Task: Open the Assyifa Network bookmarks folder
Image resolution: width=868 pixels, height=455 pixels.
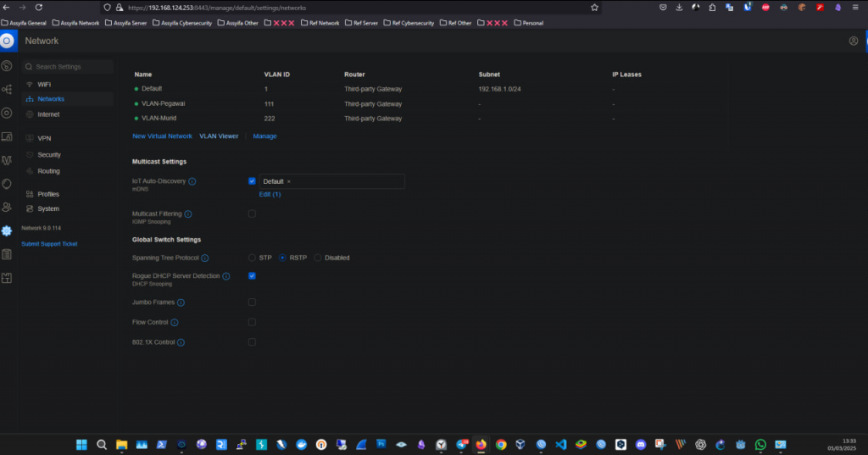Action: 75,23
